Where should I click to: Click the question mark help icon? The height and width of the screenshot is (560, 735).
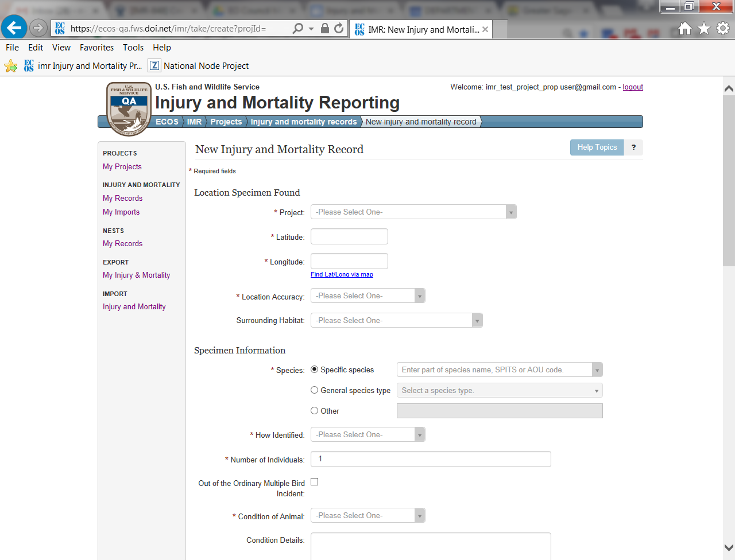pyautogui.click(x=633, y=147)
